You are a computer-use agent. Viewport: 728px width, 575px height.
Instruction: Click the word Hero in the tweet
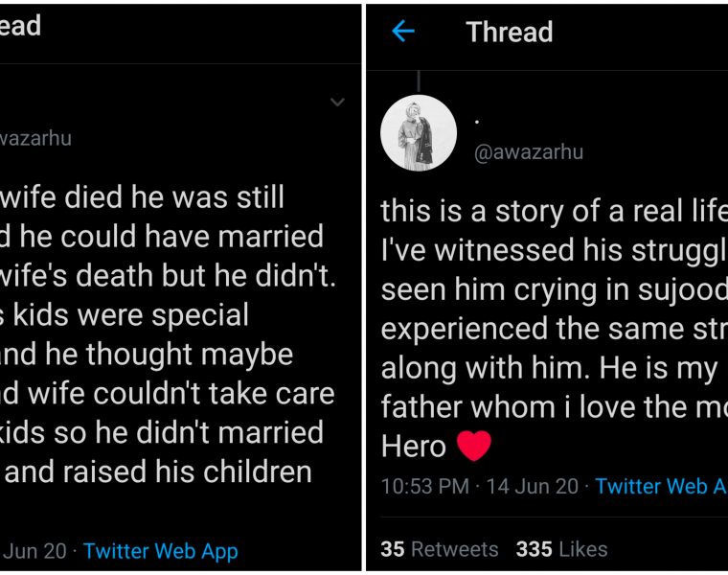413,446
